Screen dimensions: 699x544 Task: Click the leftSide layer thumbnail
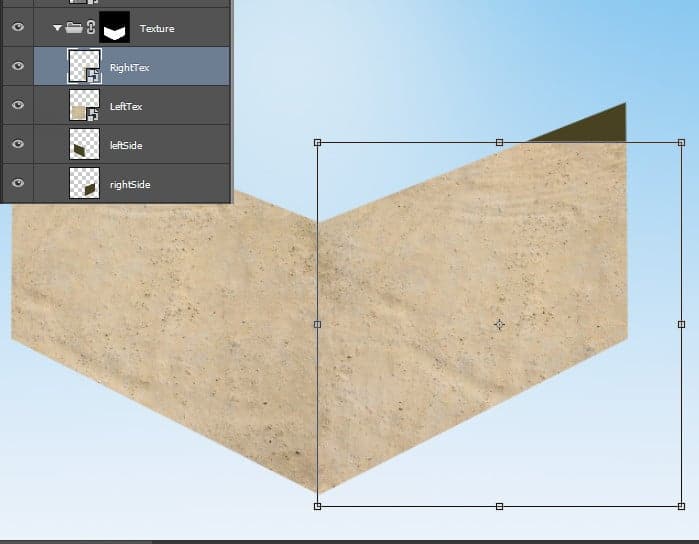84,145
